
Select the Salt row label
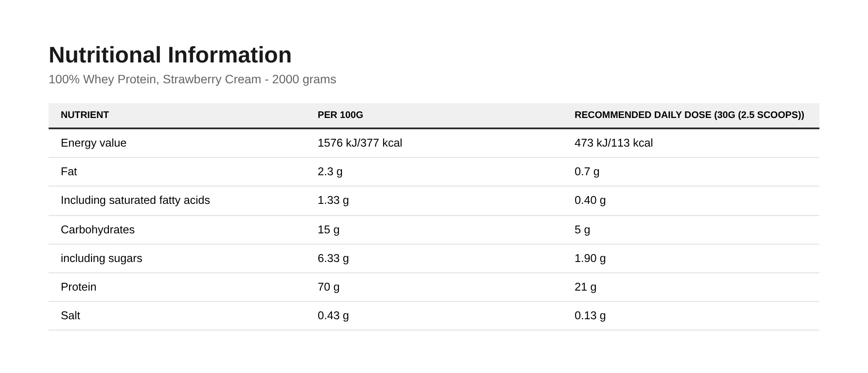click(70, 315)
